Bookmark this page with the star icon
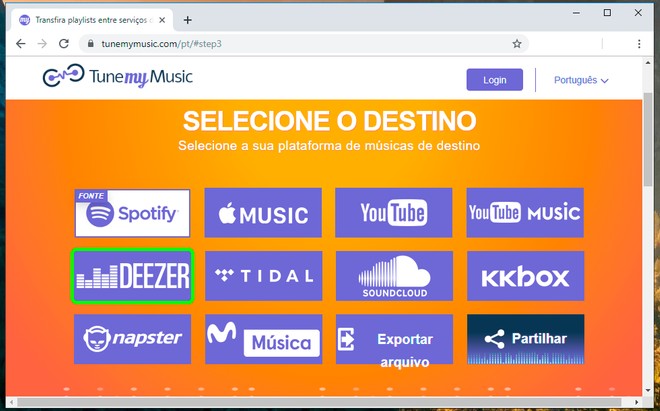The height and width of the screenshot is (411, 660). [x=517, y=44]
